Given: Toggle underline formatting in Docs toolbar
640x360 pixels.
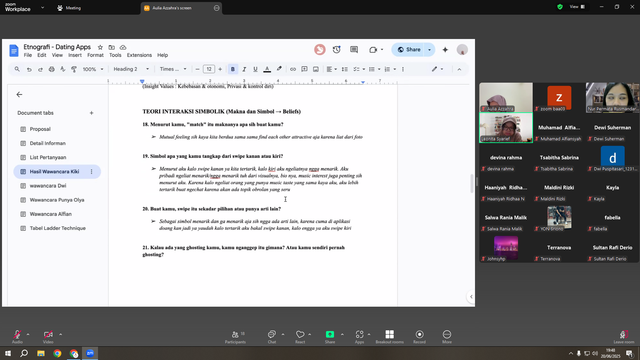Looking at the screenshot, I should pyautogui.click(x=256, y=69).
